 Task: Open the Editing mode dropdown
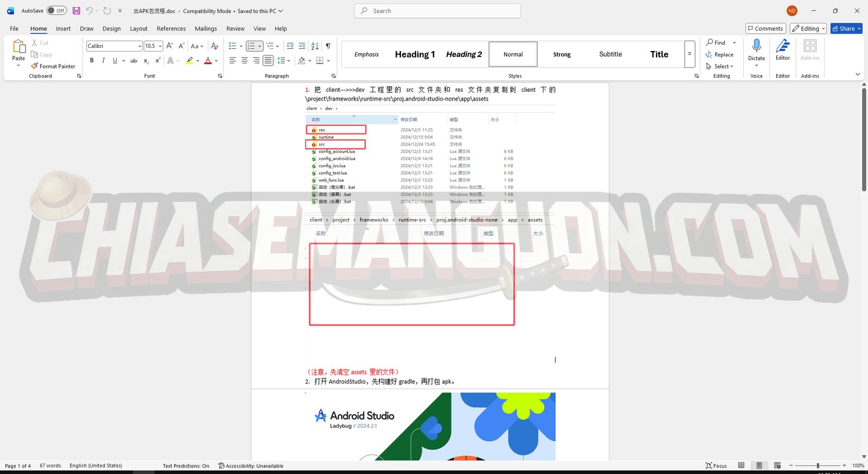pos(808,29)
